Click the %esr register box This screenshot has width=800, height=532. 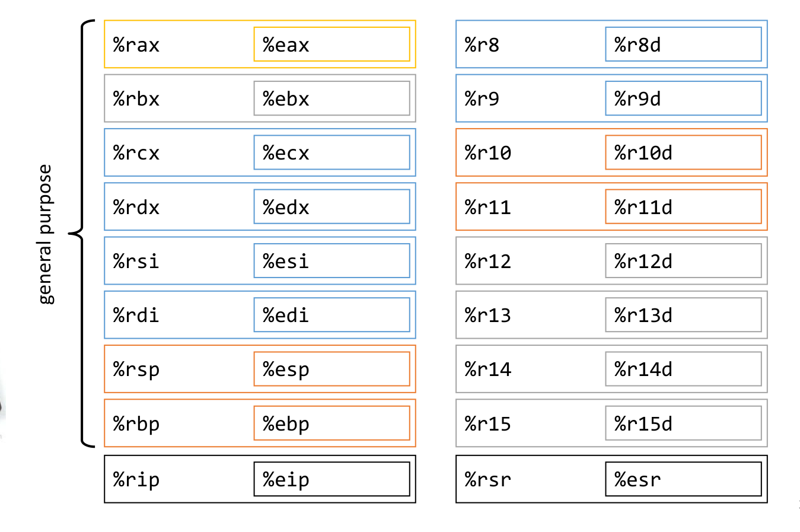pyautogui.click(x=683, y=479)
